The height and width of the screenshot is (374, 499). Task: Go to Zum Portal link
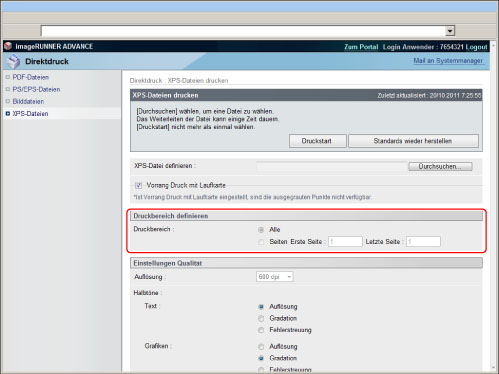361,47
